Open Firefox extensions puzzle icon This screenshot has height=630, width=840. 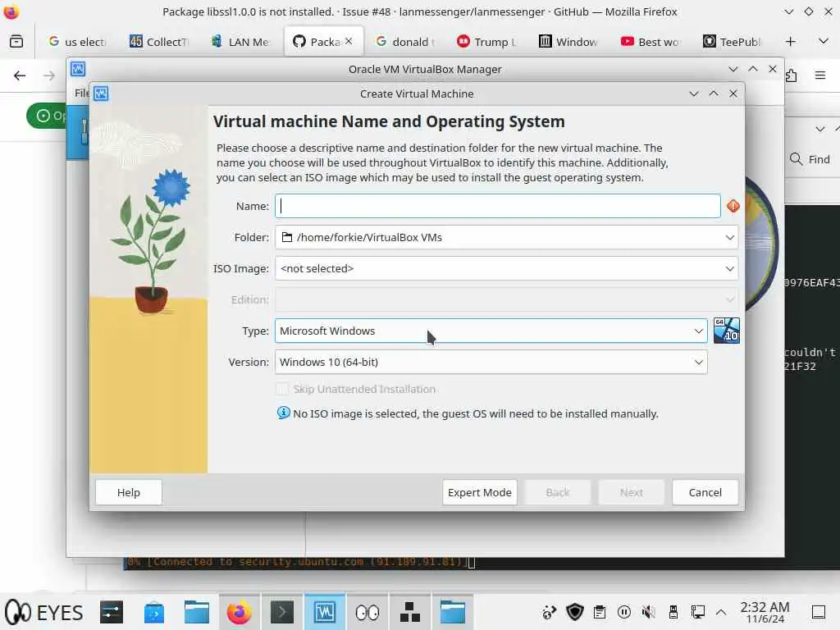click(792, 75)
